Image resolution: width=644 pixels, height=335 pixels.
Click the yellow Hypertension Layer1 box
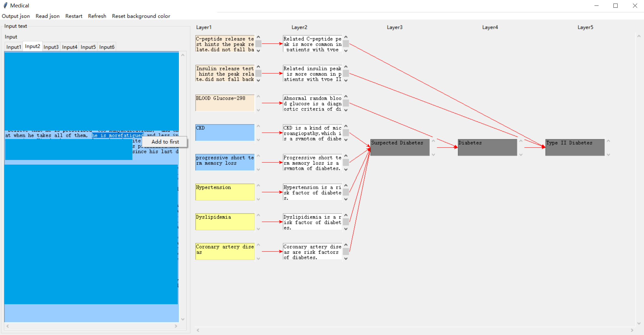click(225, 192)
